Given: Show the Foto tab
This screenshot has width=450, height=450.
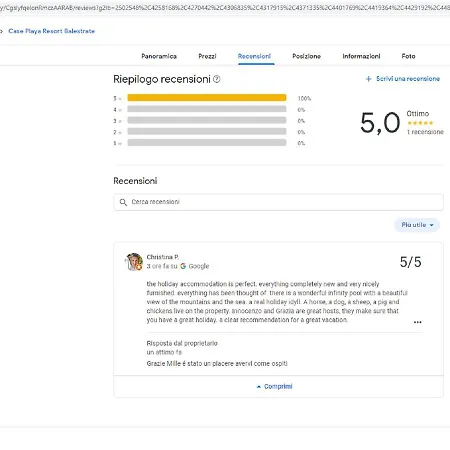Looking at the screenshot, I should pos(408,56).
